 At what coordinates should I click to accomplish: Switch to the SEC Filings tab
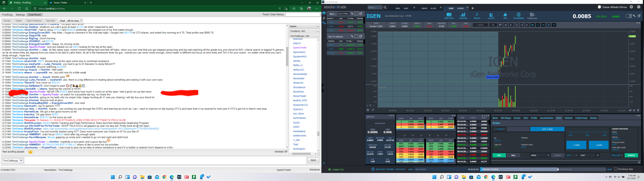(x=505, y=118)
